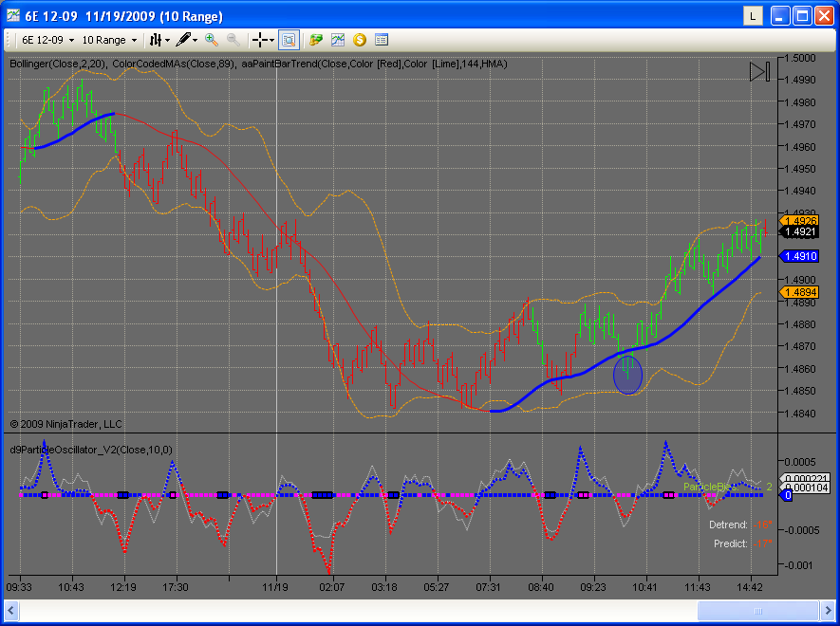
Task: Click the 09:33 time axis label
Action: (19, 587)
